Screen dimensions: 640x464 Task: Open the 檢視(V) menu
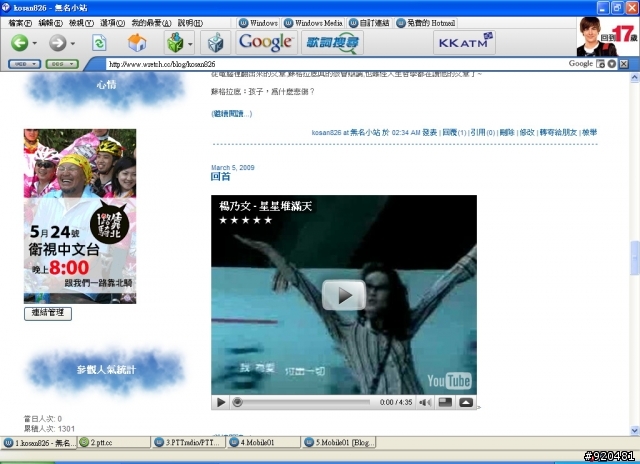point(81,23)
